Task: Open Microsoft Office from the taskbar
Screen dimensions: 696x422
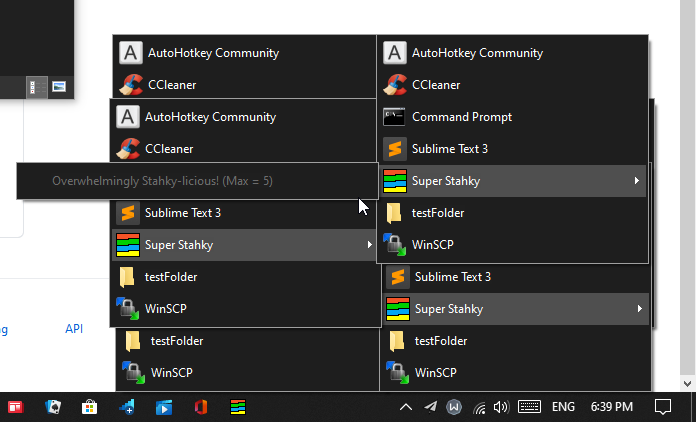Action: point(201,407)
